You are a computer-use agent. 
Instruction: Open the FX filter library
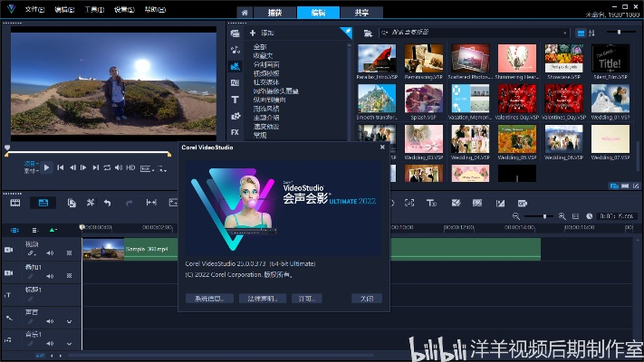[235, 132]
